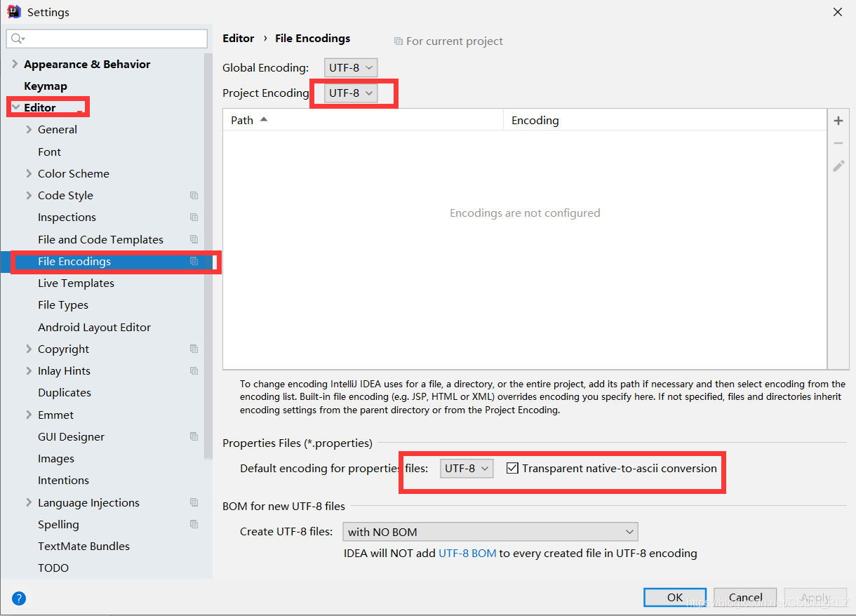856x616 pixels.
Task: Click the project-level icon beside File Encodings
Action: 194,261
